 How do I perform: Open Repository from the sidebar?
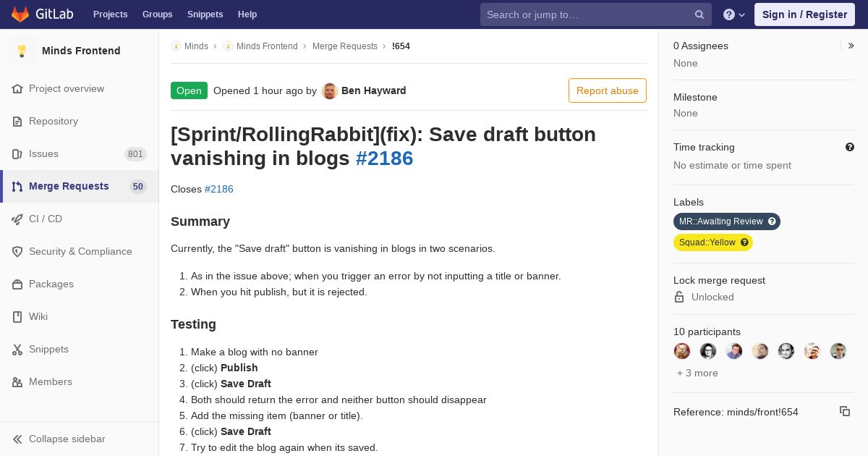coord(80,122)
